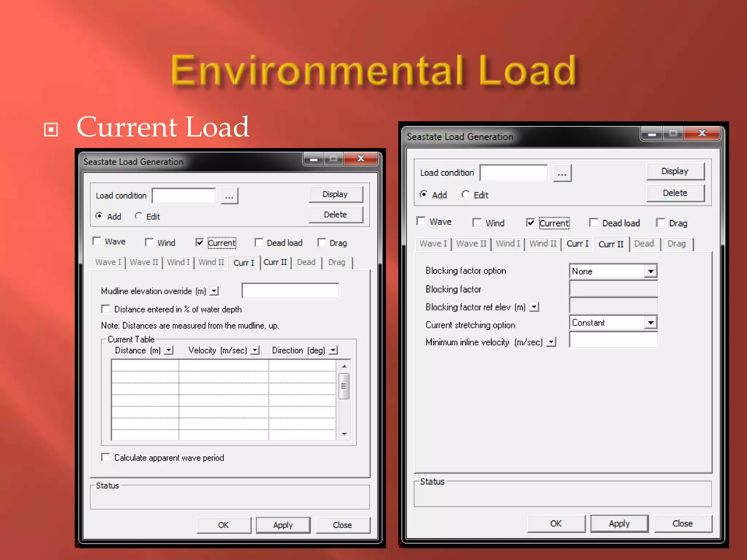747x560 pixels.
Task: Click Display button in right window
Action: [x=675, y=171]
